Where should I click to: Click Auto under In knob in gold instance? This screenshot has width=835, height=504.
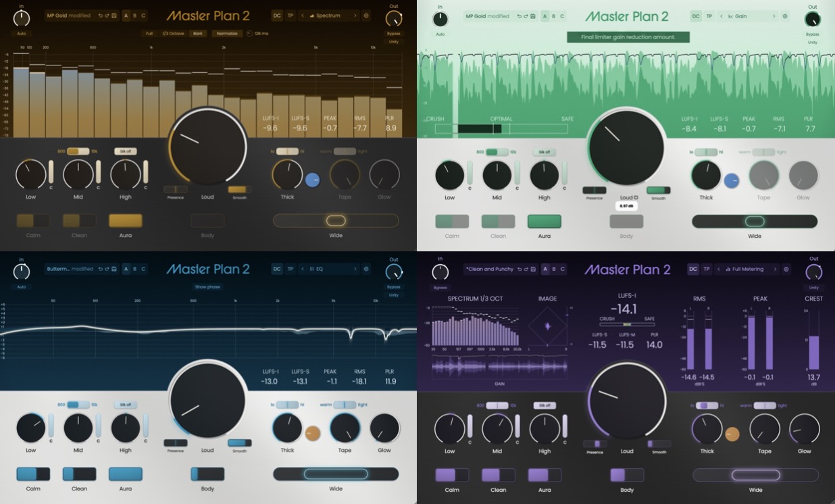22,33
